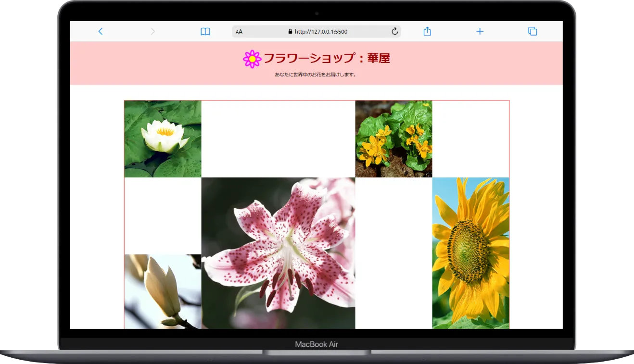
Task: Click the padlock icon in the address bar
Action: point(290,31)
